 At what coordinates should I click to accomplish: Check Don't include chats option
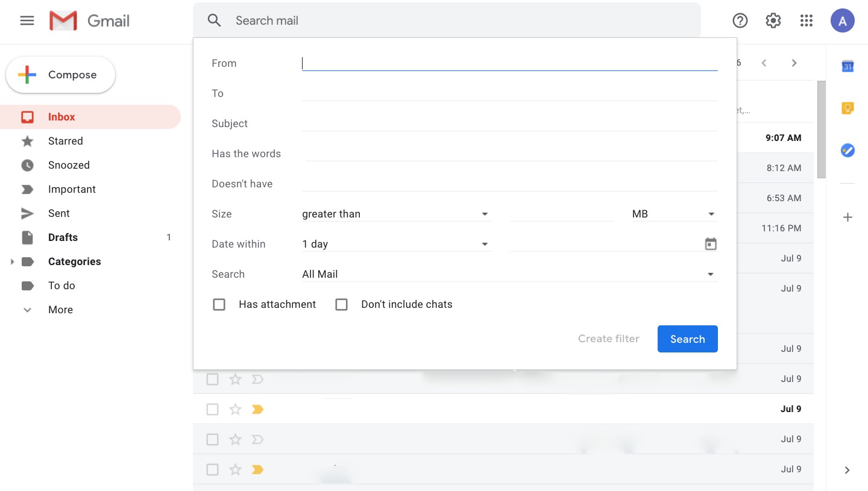click(x=342, y=304)
